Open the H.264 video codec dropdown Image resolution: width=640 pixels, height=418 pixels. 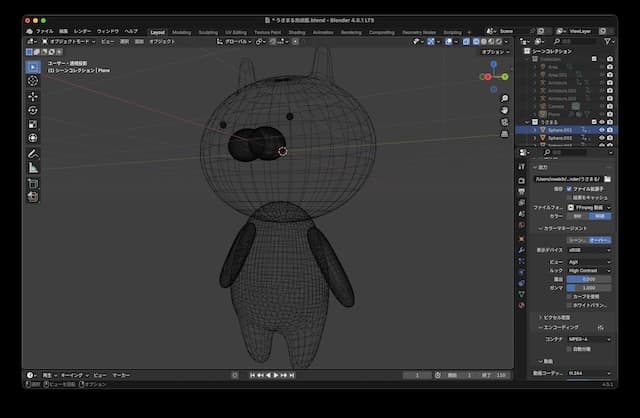(x=589, y=373)
